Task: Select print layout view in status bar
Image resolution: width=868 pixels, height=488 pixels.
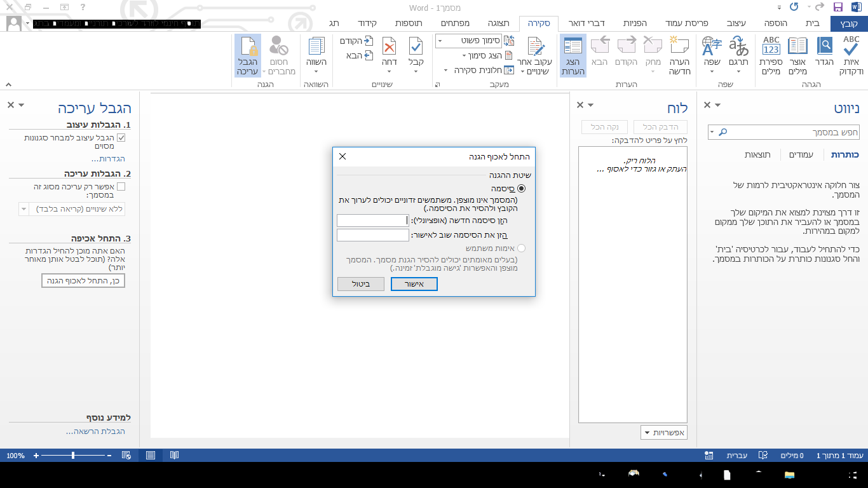Action: (x=151, y=456)
